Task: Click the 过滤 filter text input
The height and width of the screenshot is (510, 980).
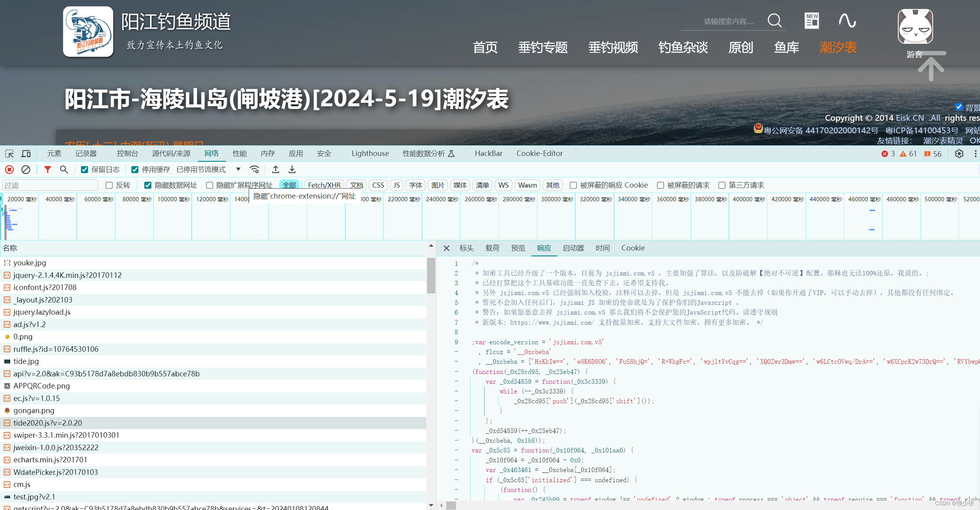Action: [x=50, y=185]
